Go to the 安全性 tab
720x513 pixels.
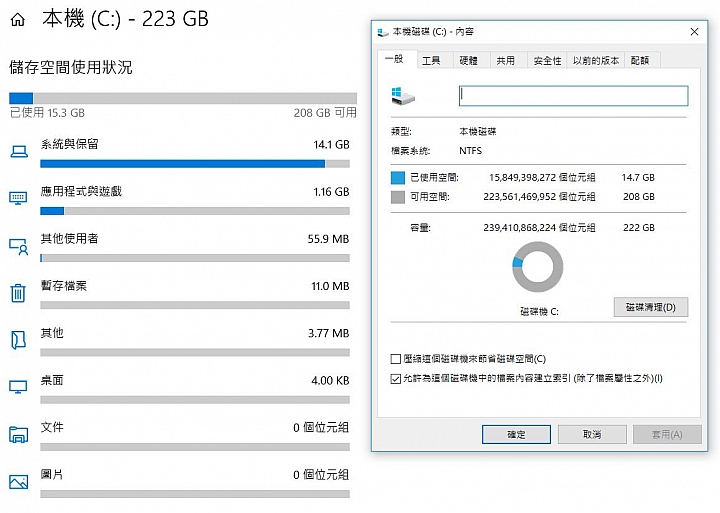point(547,61)
